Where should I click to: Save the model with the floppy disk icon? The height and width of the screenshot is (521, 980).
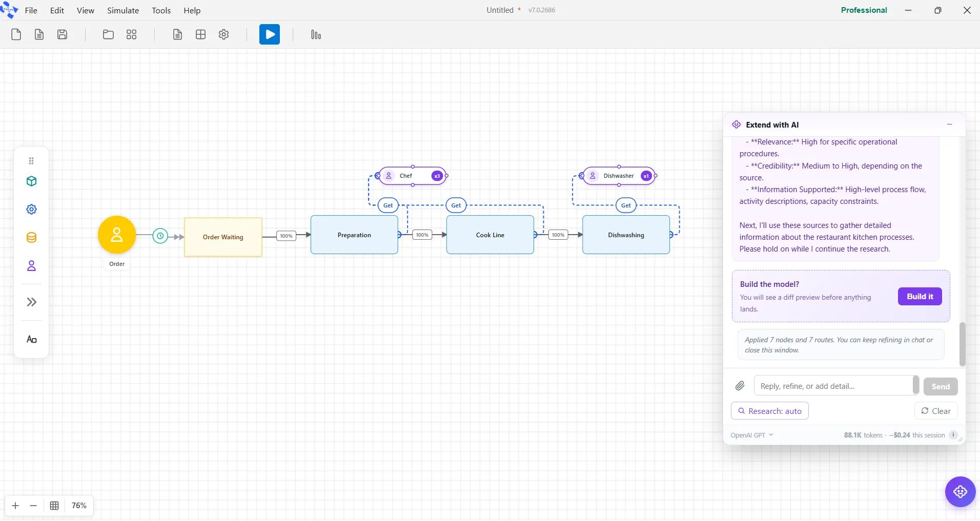62,35
